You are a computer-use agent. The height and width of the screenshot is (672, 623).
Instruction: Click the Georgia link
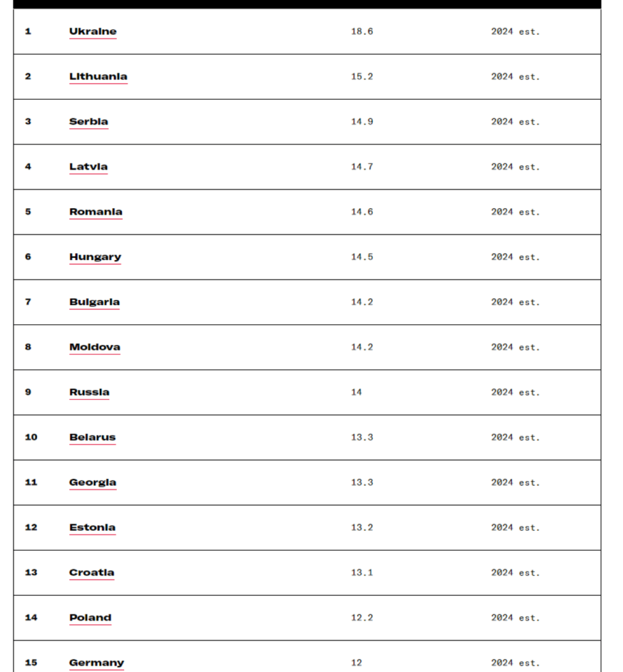93,482
